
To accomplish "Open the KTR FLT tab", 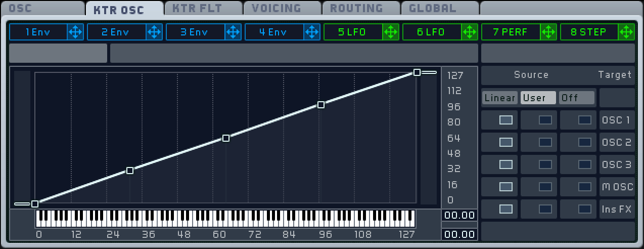I will point(203,8).
